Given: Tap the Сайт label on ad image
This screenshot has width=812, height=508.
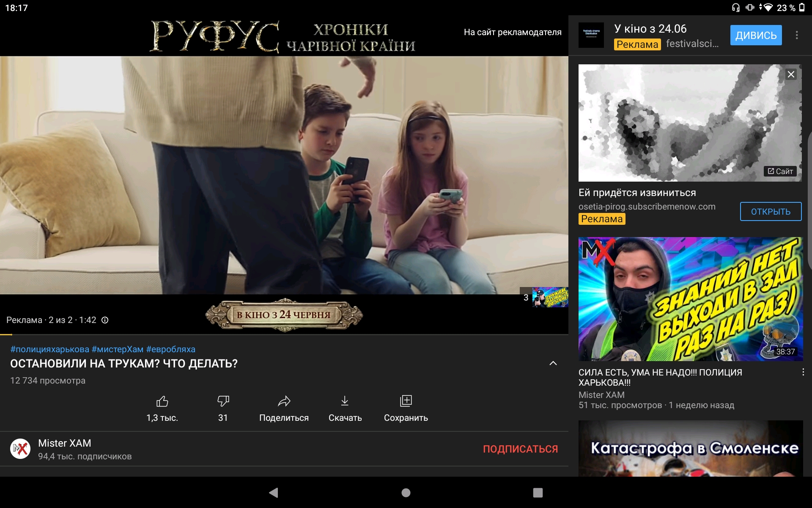Looking at the screenshot, I should pos(780,171).
